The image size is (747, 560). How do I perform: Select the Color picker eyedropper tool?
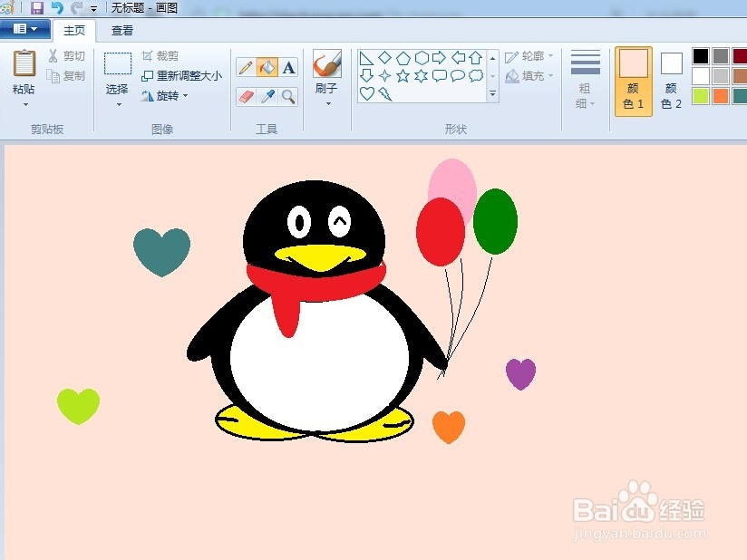click(x=267, y=97)
